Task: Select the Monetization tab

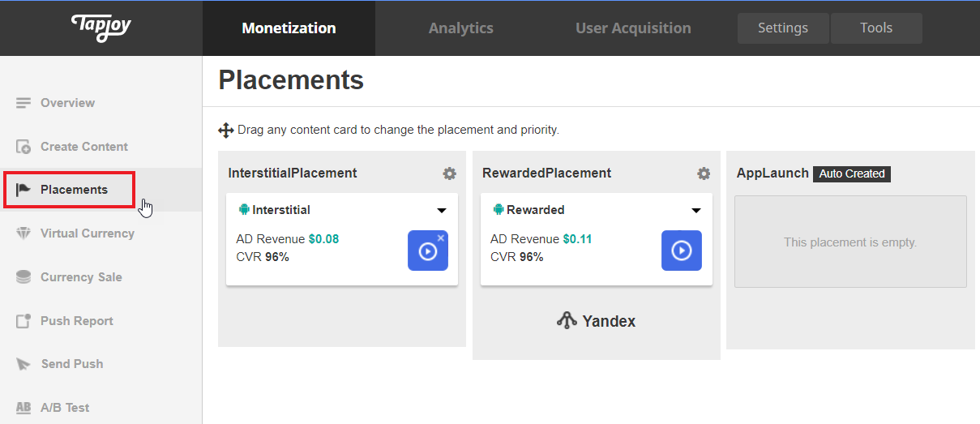Action: 289,28
